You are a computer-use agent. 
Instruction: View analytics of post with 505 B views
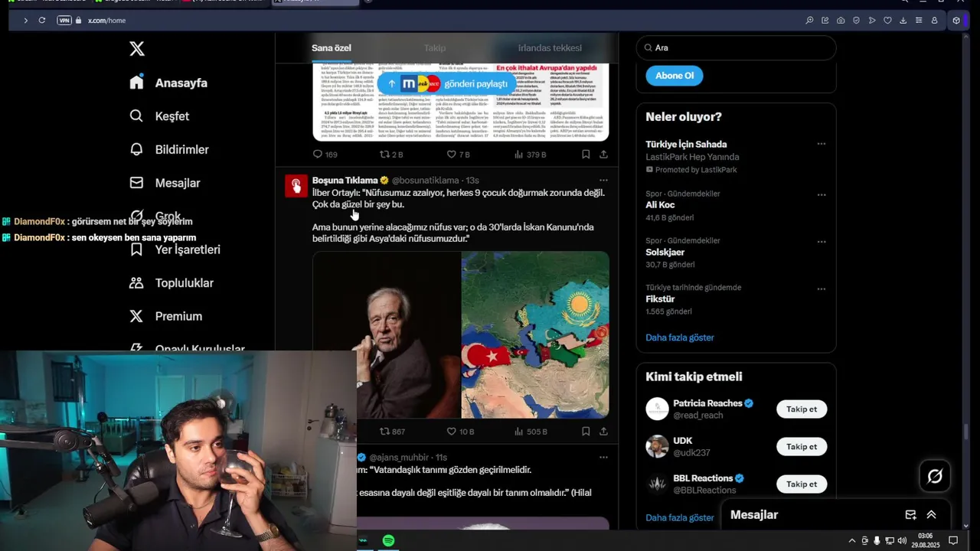[x=531, y=432]
